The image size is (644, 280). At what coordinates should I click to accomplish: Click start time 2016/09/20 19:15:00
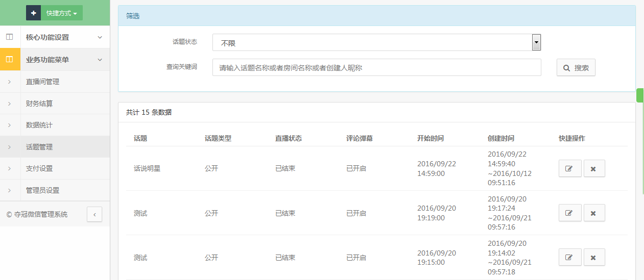coord(437,257)
